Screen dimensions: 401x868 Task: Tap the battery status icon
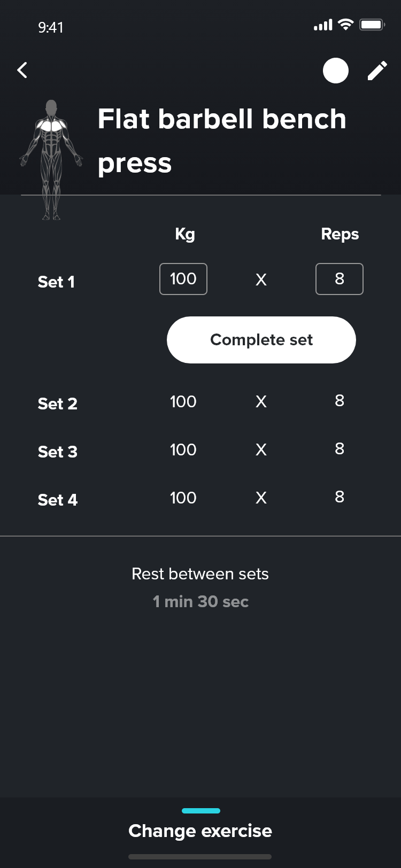pyautogui.click(x=372, y=25)
